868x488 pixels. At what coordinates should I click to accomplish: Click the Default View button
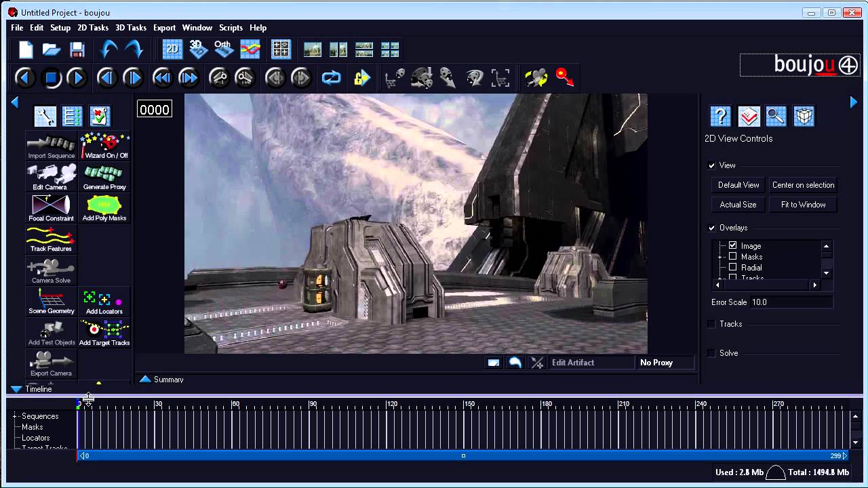point(738,185)
